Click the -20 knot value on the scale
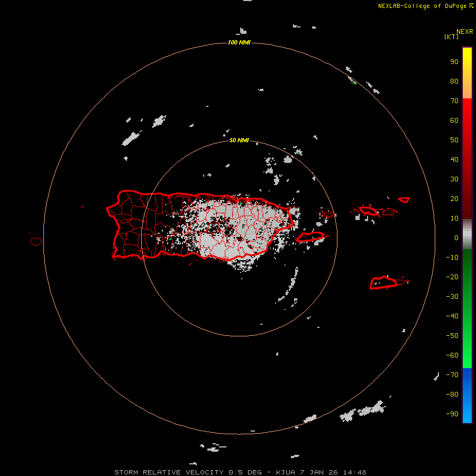The width and height of the screenshot is (476, 476). (x=452, y=277)
